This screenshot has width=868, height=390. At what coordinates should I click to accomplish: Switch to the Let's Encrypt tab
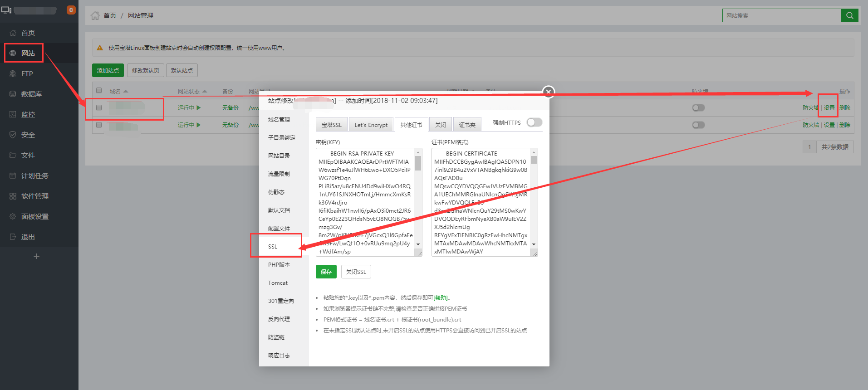click(x=371, y=125)
